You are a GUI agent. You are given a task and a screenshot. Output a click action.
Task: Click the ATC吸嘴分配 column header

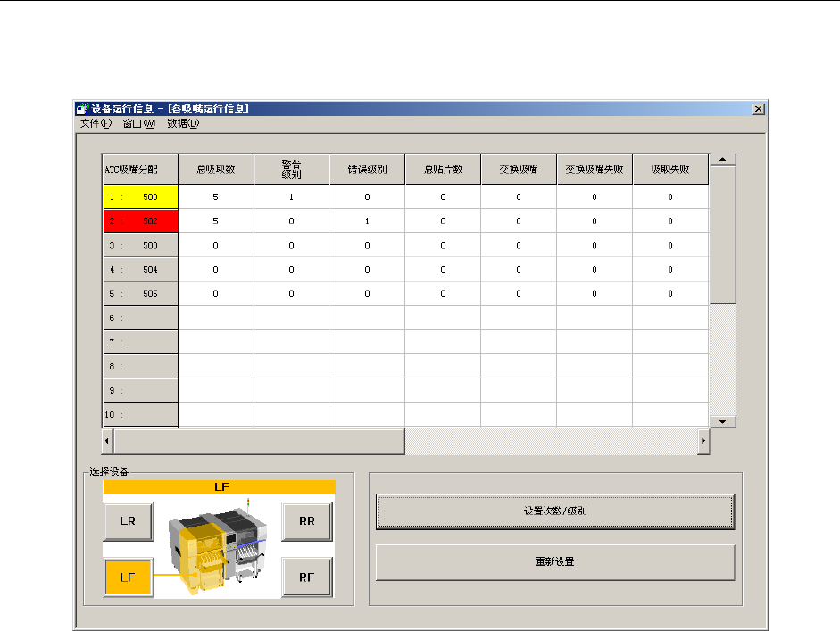point(140,170)
